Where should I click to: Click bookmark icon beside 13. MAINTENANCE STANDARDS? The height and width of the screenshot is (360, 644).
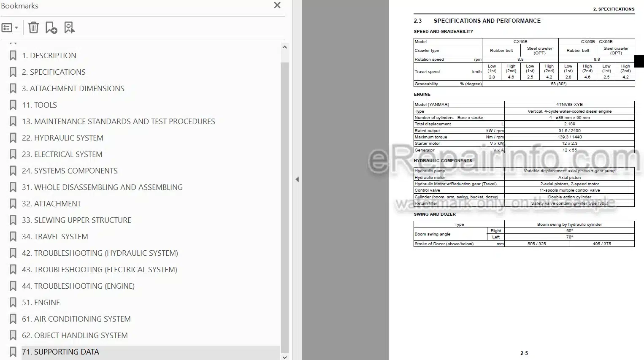(13, 122)
